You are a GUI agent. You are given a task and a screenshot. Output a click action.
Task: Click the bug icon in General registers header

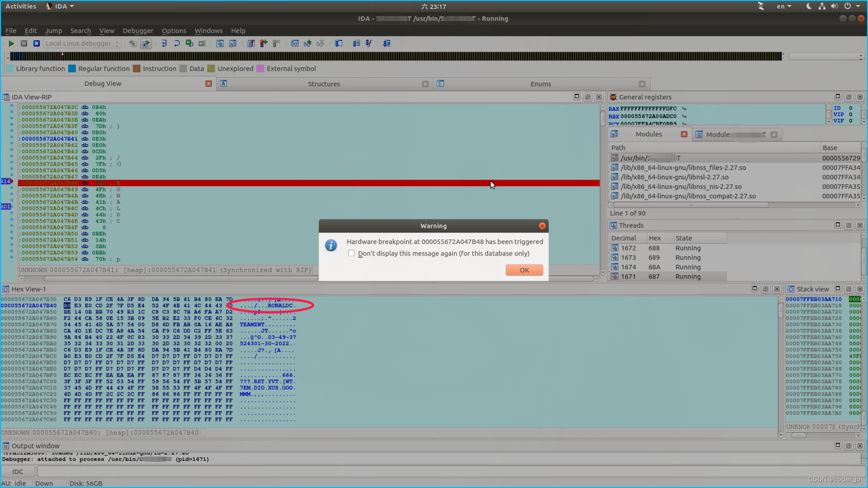click(x=613, y=97)
